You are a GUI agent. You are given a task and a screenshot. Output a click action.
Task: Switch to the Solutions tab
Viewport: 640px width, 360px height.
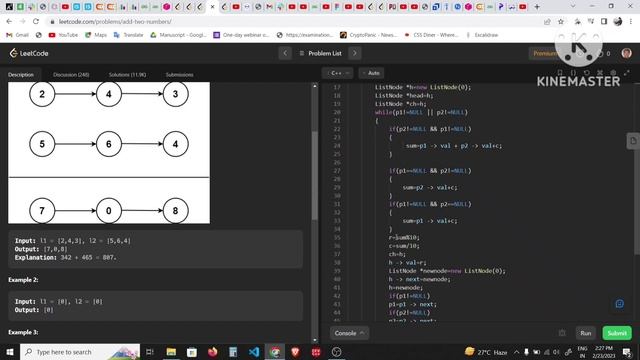(x=127, y=75)
